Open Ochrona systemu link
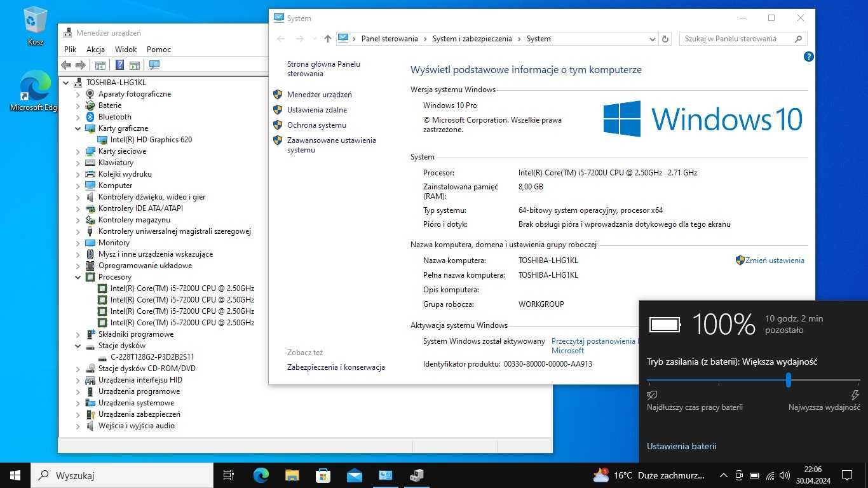 [316, 125]
